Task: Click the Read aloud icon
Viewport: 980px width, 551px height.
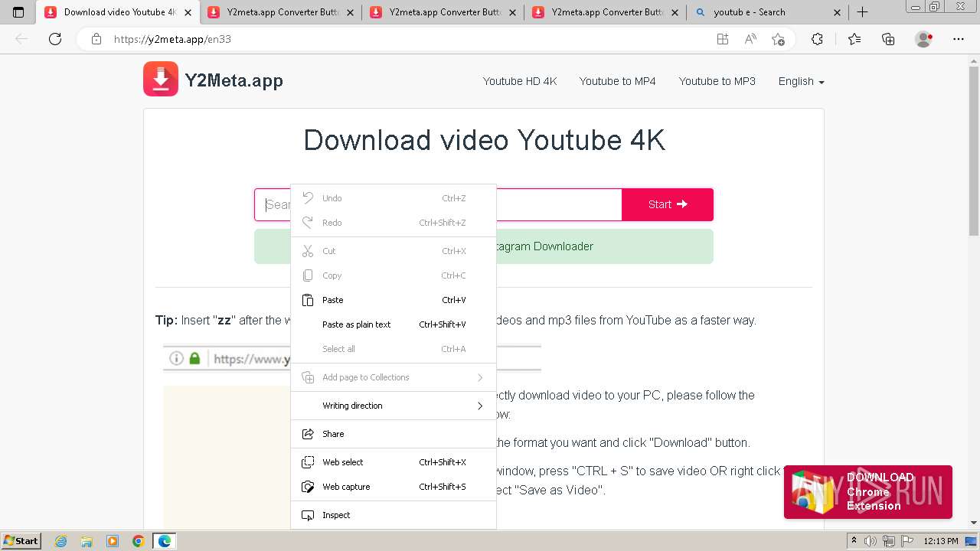Action: click(750, 39)
